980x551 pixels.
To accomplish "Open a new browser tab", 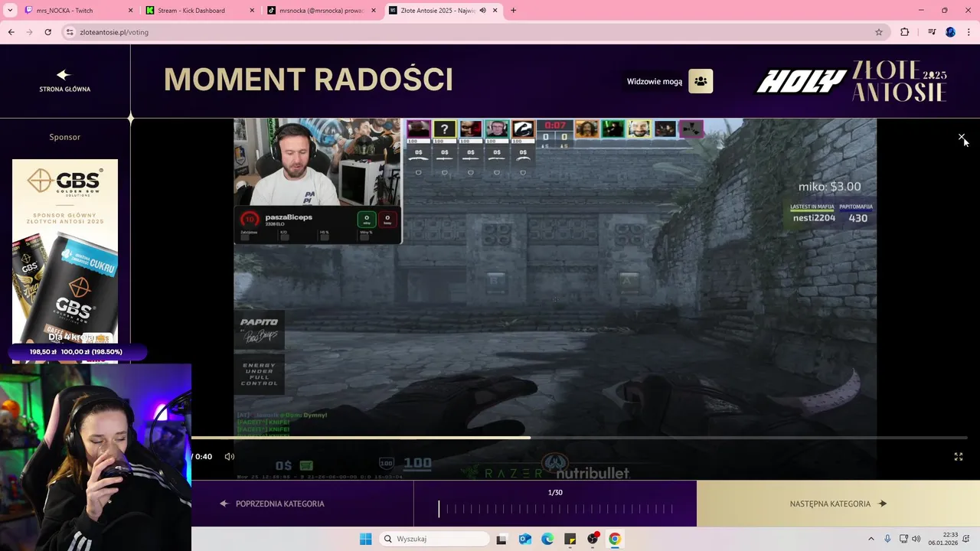I will pos(513,11).
